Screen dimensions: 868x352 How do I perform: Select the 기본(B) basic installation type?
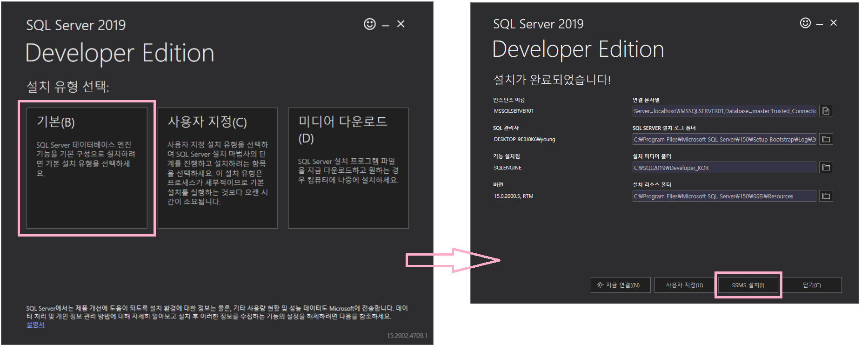[x=87, y=168]
